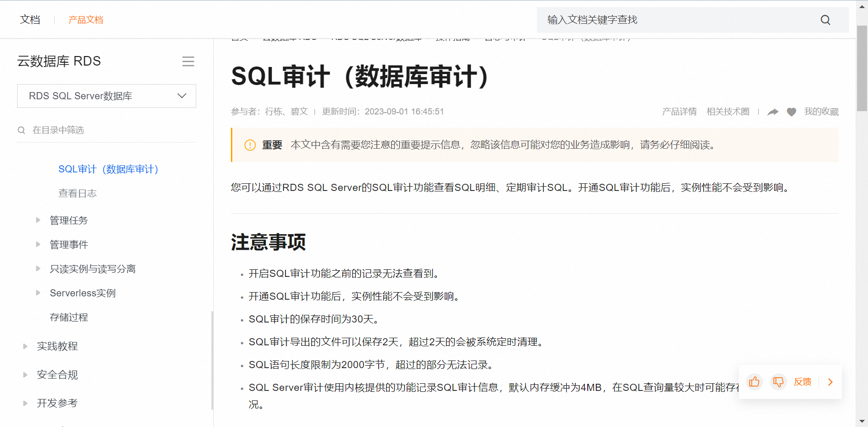The height and width of the screenshot is (427, 868).
Task: Expand the Serverless实例 tree node
Action: [x=38, y=293]
